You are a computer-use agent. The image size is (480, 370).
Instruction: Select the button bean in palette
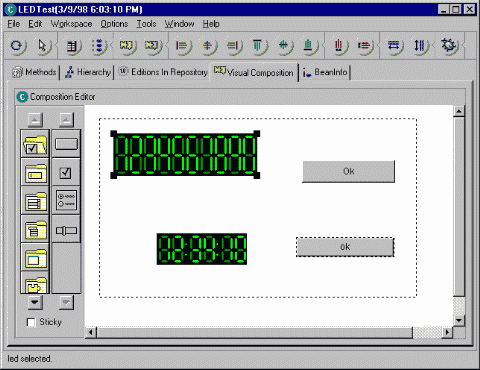pos(66,144)
